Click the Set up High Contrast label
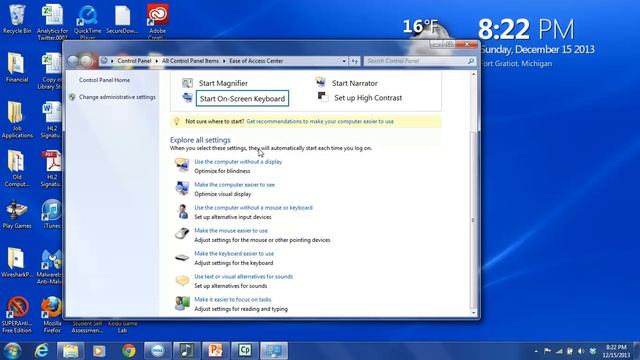 [x=368, y=98]
